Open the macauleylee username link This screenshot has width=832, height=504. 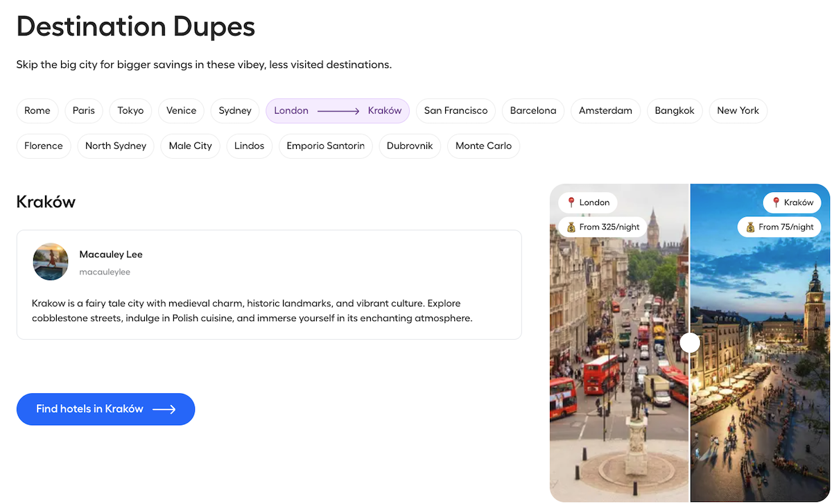[x=105, y=272]
